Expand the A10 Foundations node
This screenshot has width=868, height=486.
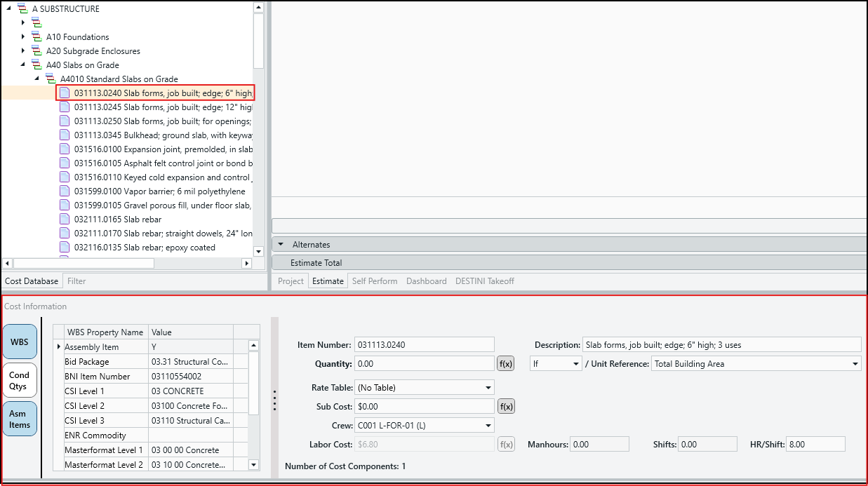[22, 37]
